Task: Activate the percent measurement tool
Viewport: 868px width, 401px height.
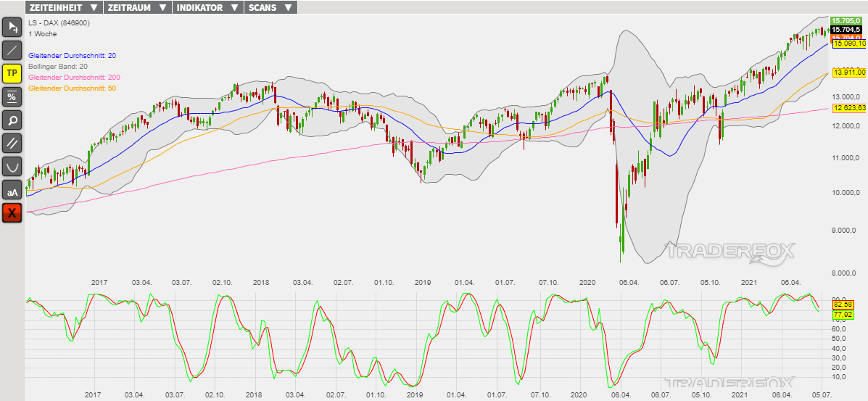Action: (12, 96)
